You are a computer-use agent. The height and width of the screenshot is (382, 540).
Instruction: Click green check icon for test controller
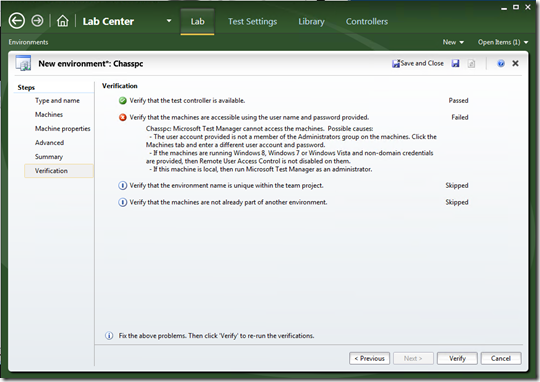[123, 101]
